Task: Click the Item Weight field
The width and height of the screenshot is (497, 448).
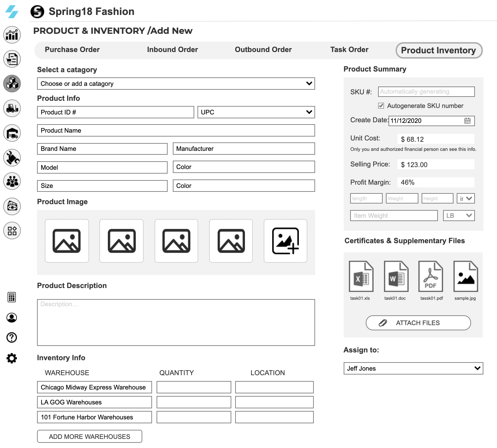Action: coord(394,216)
